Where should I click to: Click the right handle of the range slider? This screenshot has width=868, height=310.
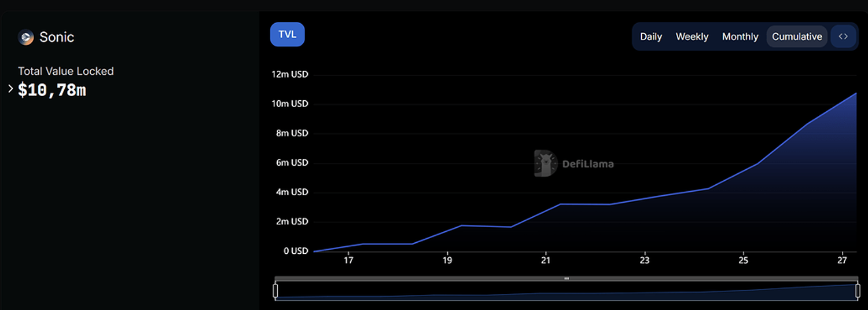[858, 290]
